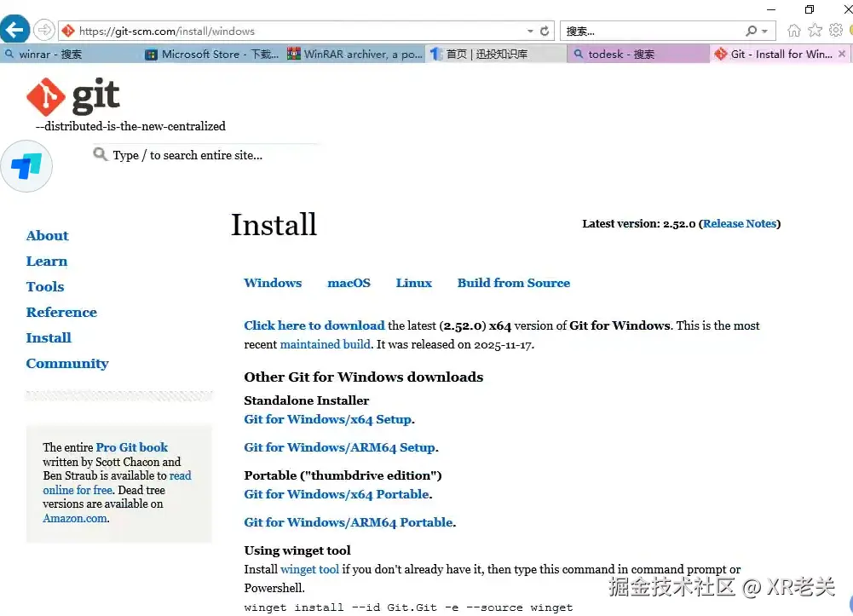Click the git logo in header
This screenshot has width=853, height=616.
(x=73, y=96)
